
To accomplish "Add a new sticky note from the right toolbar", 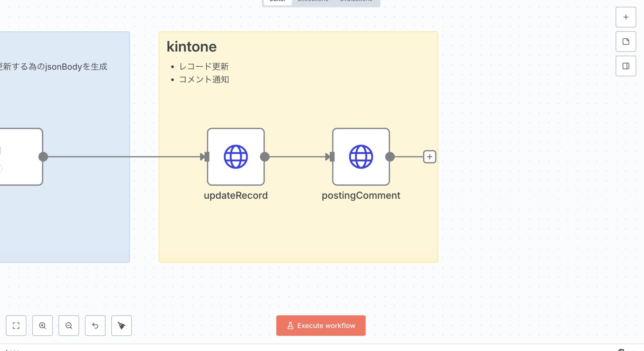I will 625,42.
